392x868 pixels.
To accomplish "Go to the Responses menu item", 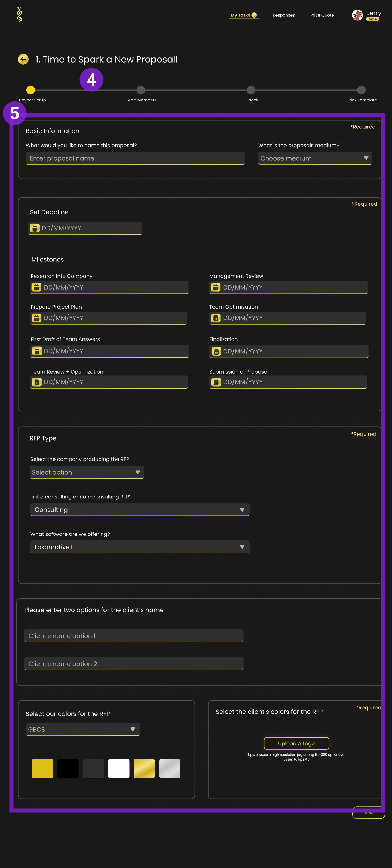I will click(283, 15).
